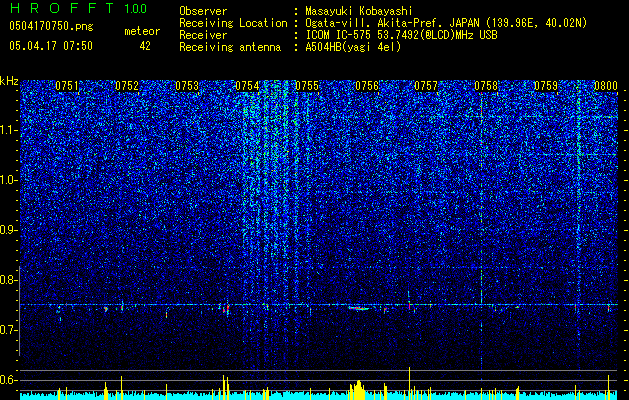Select the ICOM IC-575 receiver text
Viewport: 629px width, 400px height.
point(401,35)
